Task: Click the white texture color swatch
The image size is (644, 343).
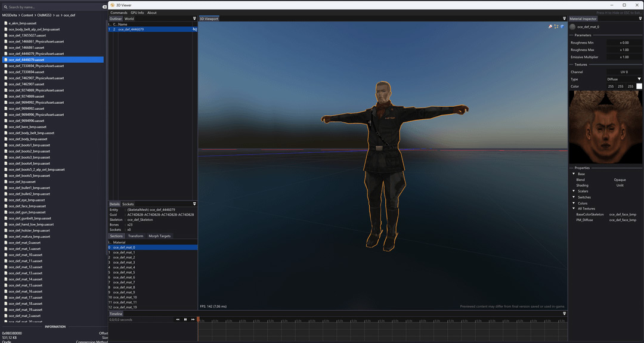Action: (639, 86)
